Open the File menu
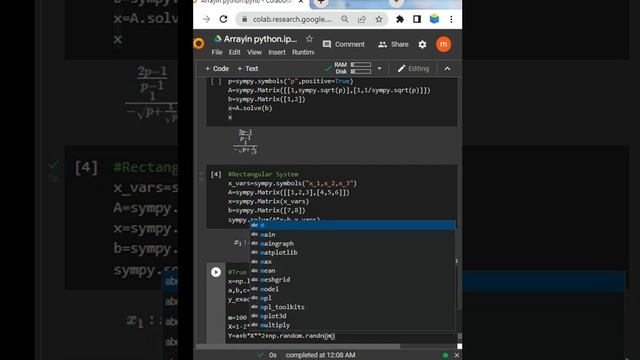This screenshot has height=360, width=640. [x=217, y=52]
